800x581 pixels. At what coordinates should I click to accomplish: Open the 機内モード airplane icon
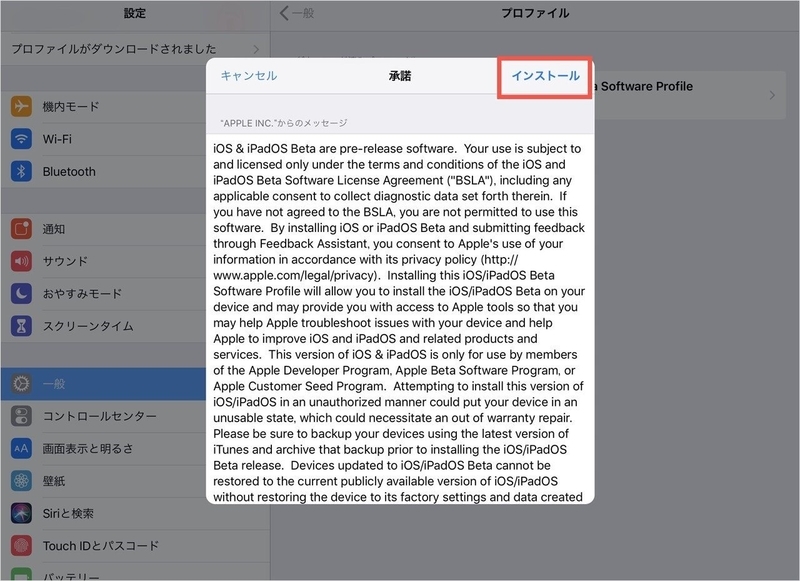click(21, 107)
